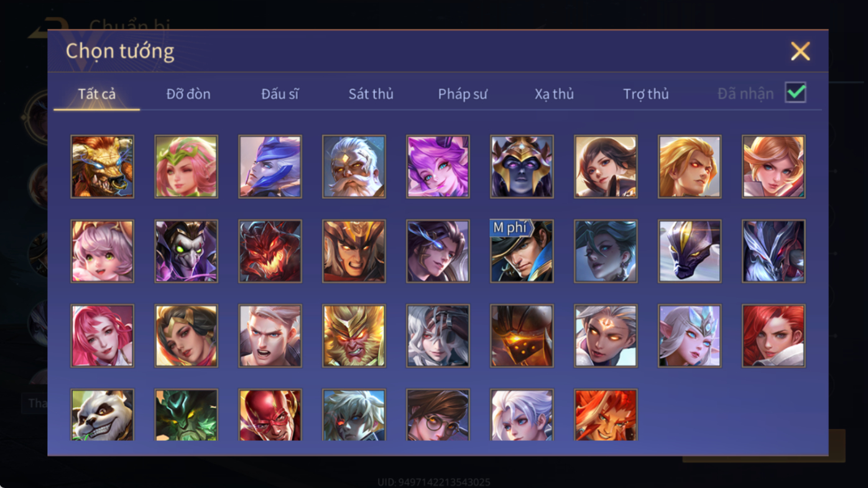The image size is (868, 488).
Task: Open the 'Trợ thủ' tab
Action: click(646, 94)
